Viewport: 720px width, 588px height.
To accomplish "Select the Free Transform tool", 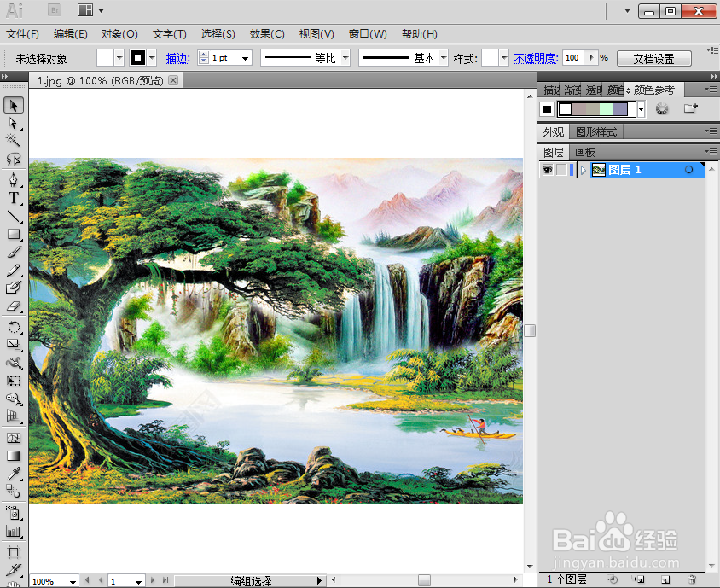I will pyautogui.click(x=14, y=381).
